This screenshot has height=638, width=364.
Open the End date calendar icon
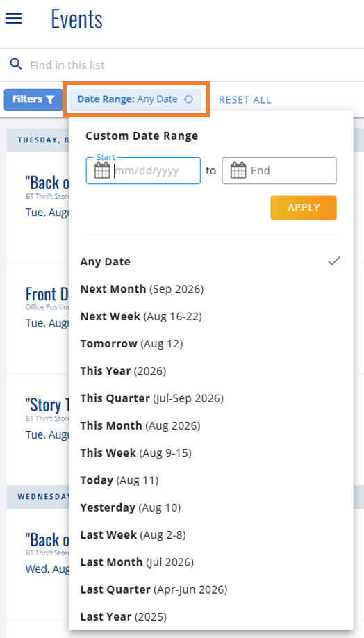point(238,170)
